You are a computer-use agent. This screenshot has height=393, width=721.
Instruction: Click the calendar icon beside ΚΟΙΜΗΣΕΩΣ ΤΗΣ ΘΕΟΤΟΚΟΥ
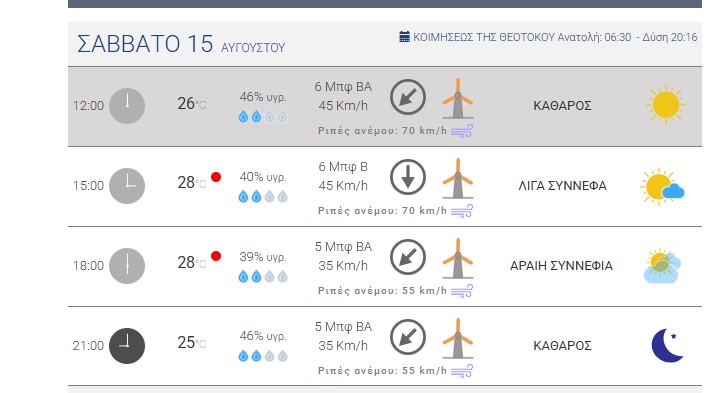click(x=404, y=37)
